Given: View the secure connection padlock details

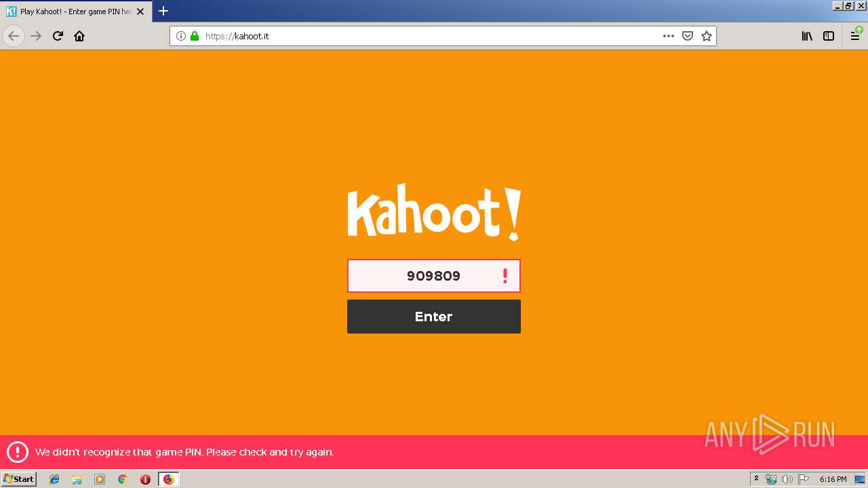Looking at the screenshot, I should (195, 36).
